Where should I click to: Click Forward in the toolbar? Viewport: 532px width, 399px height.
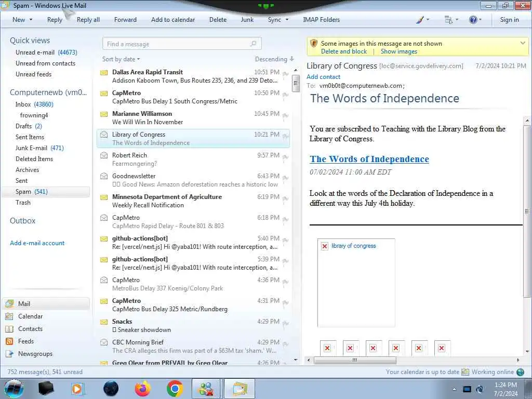pyautogui.click(x=125, y=20)
